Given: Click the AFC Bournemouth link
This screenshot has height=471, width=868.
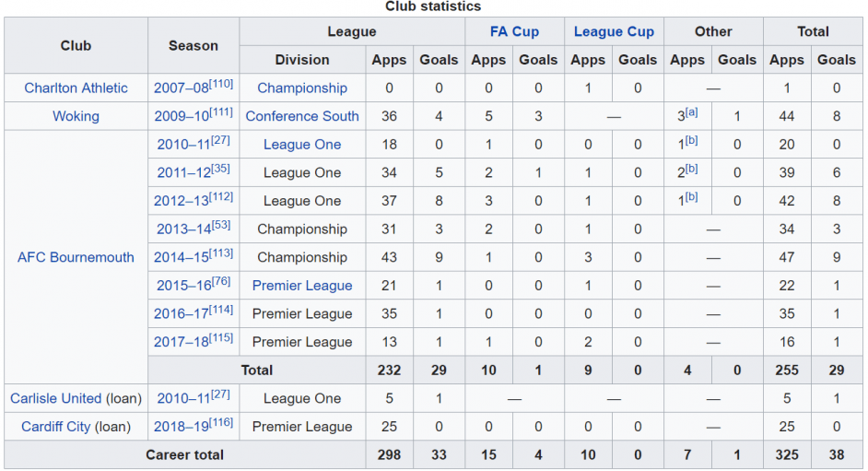Looking at the screenshot, I should click(x=76, y=257).
